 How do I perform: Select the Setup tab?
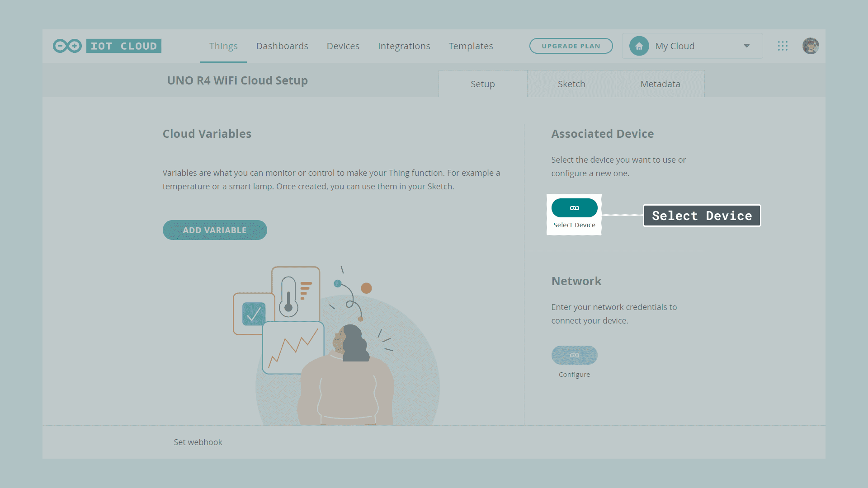tap(482, 84)
